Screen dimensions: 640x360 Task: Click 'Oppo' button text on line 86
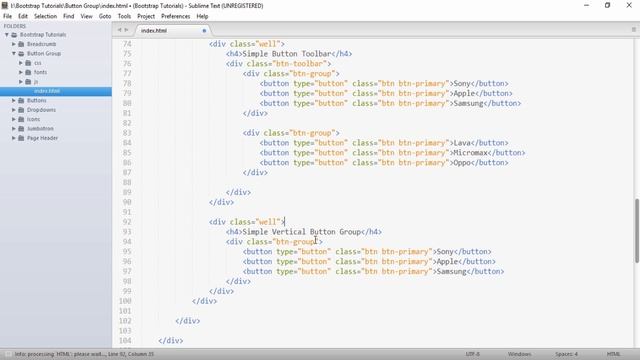(462, 162)
